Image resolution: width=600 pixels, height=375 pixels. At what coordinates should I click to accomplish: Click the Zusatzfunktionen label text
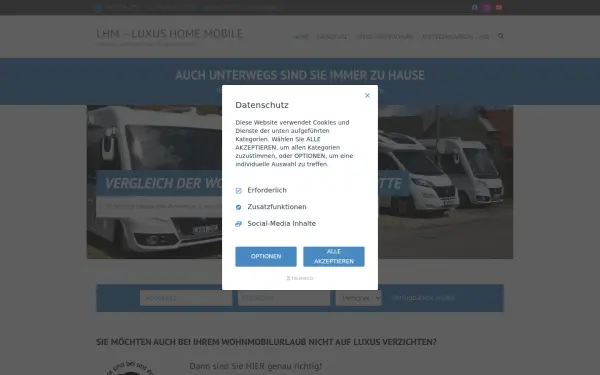(277, 207)
